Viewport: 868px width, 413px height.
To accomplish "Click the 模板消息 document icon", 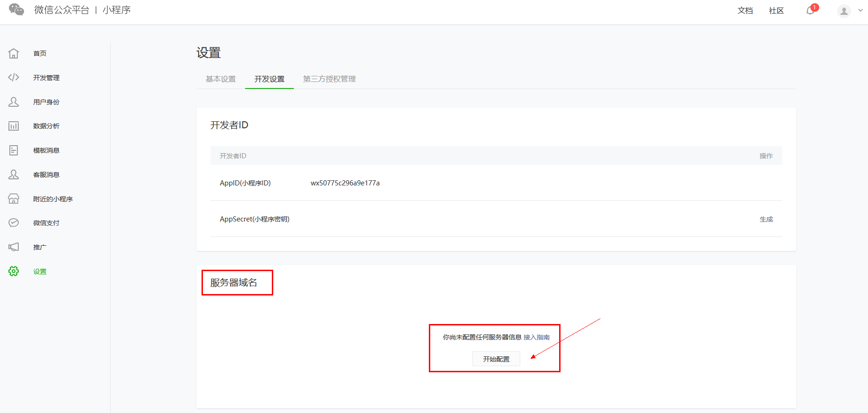I will point(14,150).
